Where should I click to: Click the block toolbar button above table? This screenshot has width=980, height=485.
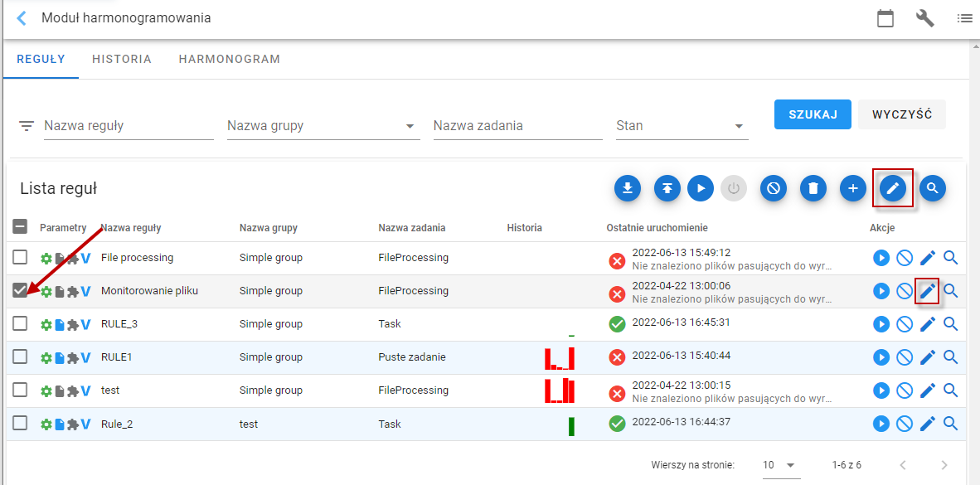point(773,188)
